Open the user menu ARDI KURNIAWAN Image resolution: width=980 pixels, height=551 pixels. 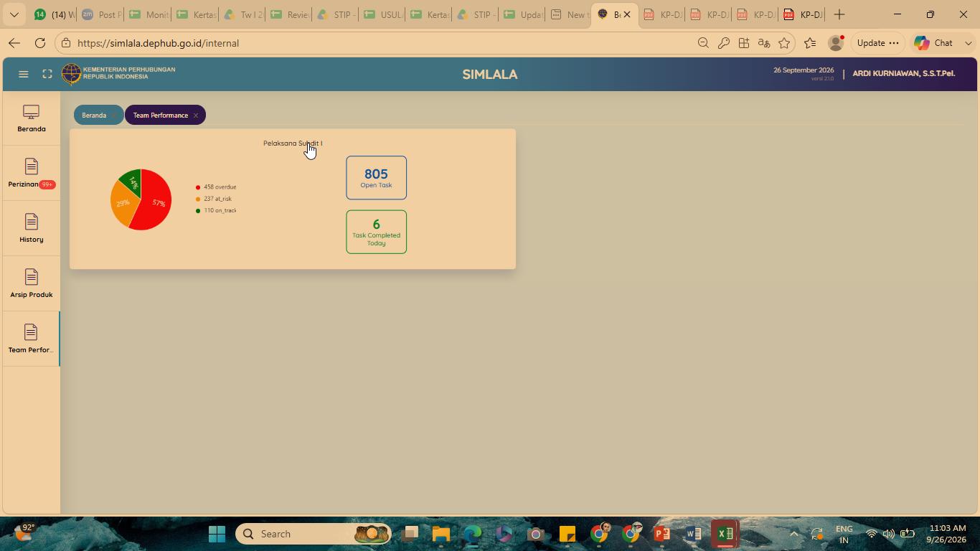pos(903,73)
